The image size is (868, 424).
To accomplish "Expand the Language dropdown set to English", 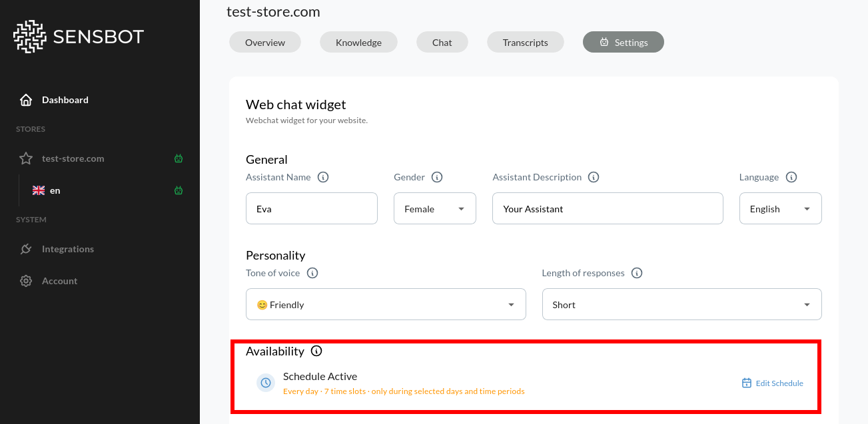I will [780, 208].
